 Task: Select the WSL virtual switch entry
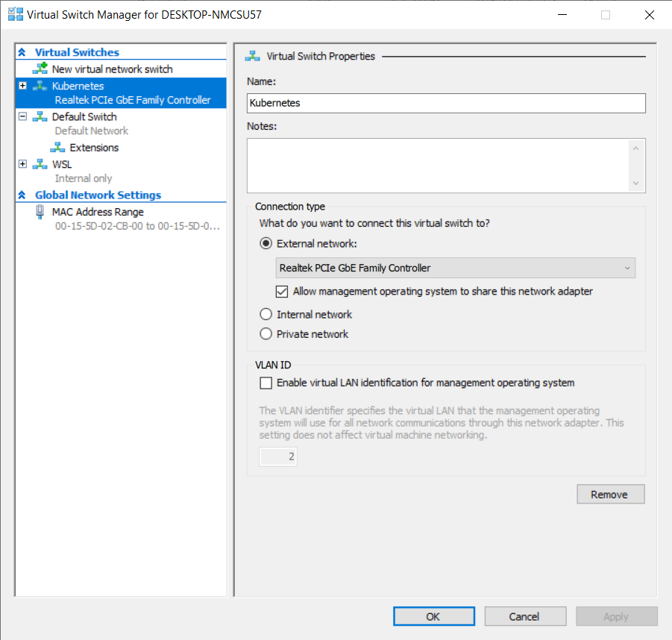pos(62,164)
